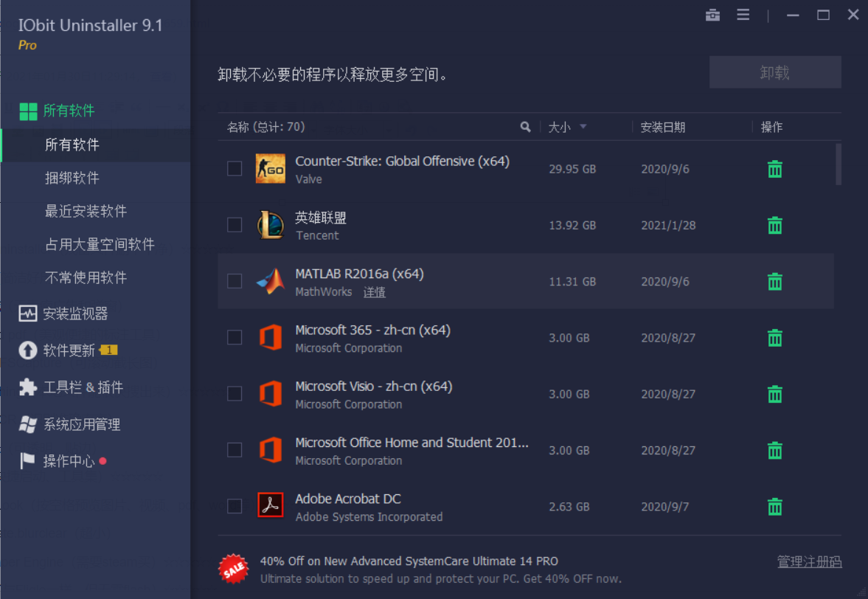Click the 安装监视器 monitor icon
868x599 pixels.
28,314
